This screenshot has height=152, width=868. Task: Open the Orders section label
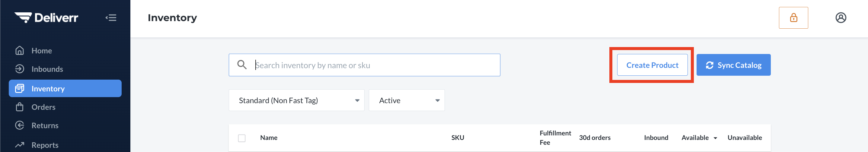43,107
